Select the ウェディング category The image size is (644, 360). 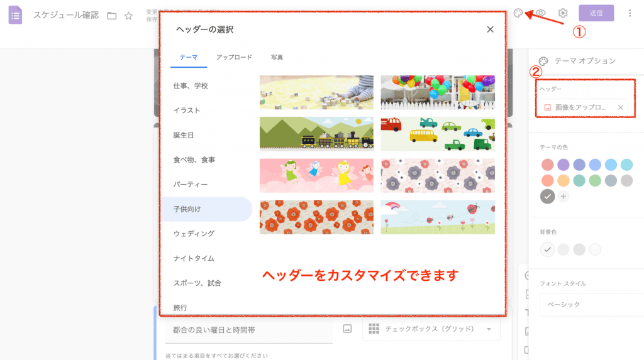(194, 234)
